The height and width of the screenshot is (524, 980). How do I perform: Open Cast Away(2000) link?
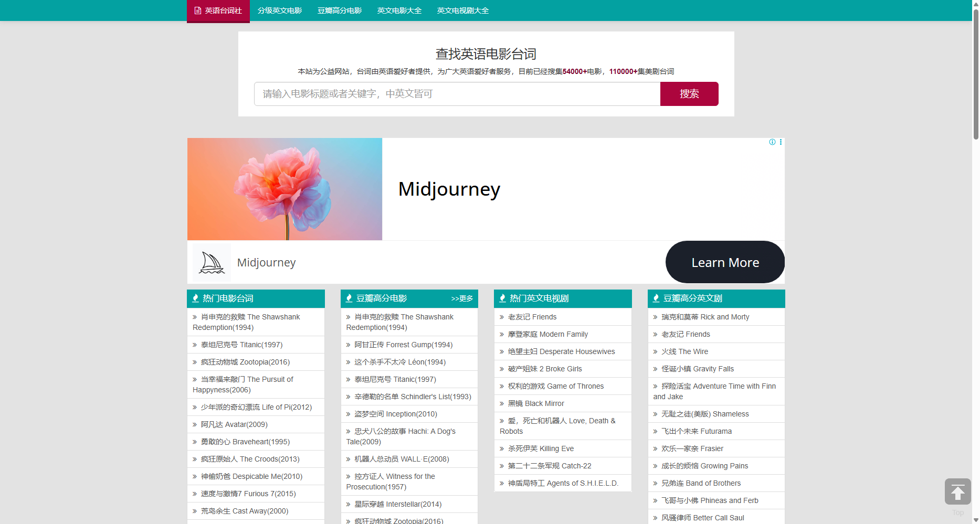tap(245, 511)
